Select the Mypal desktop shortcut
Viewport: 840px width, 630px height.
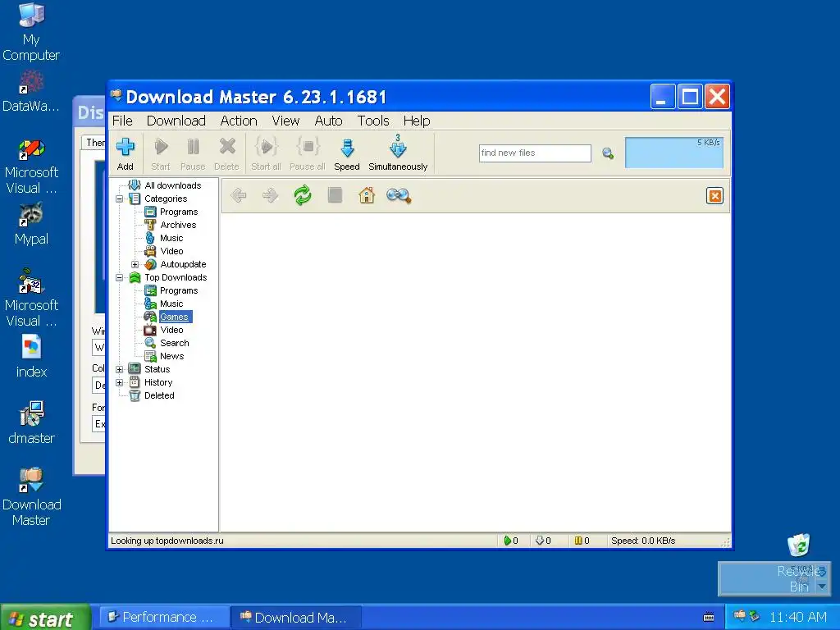(x=31, y=224)
